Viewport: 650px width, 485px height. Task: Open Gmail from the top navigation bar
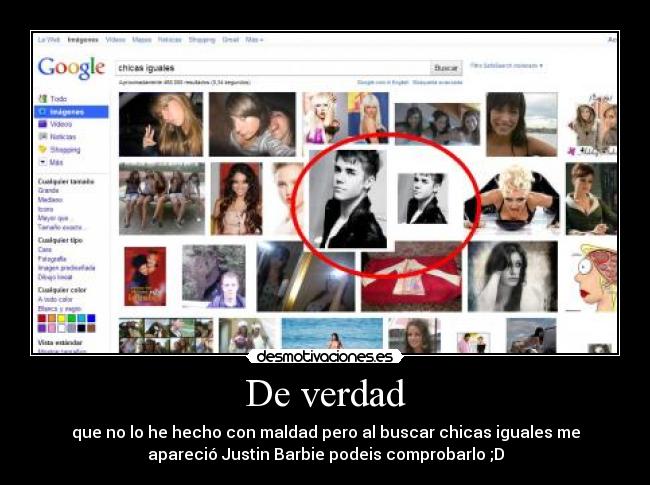[x=230, y=40]
